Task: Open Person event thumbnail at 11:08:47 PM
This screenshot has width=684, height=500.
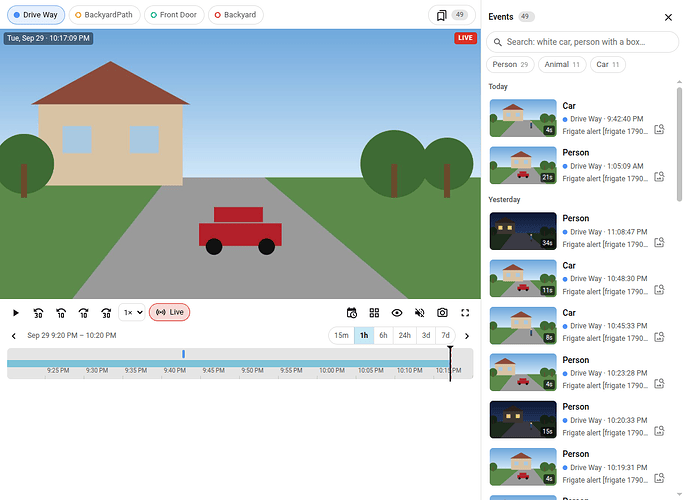Action: pyautogui.click(x=523, y=231)
